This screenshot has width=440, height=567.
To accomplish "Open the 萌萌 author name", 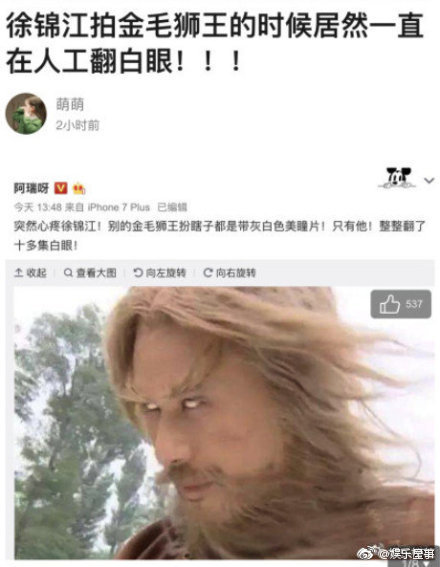I will (70, 104).
